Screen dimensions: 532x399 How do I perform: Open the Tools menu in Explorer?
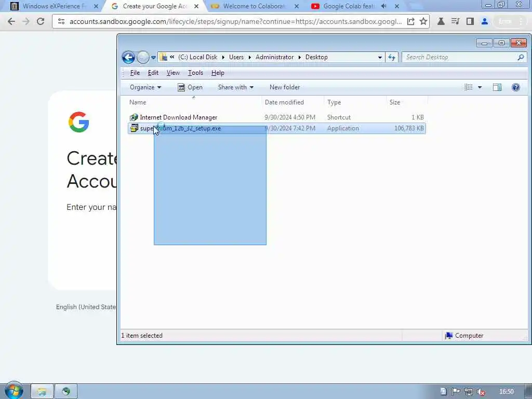(x=195, y=73)
